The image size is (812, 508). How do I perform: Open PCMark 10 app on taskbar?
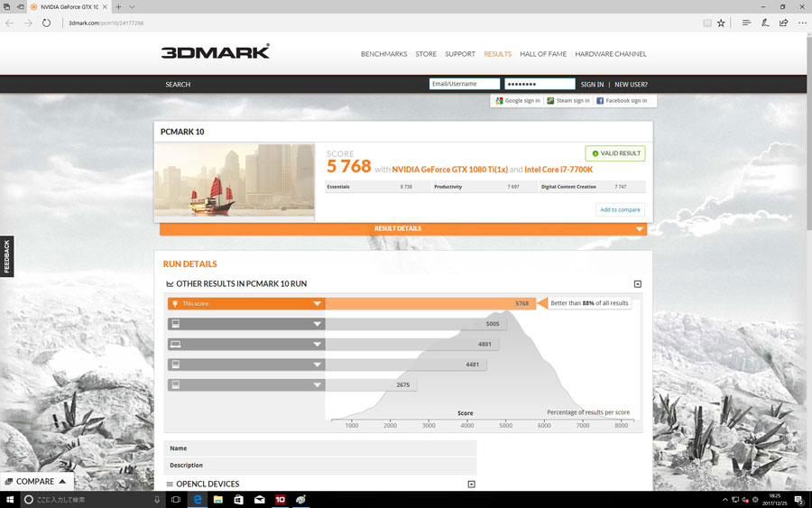[281, 500]
